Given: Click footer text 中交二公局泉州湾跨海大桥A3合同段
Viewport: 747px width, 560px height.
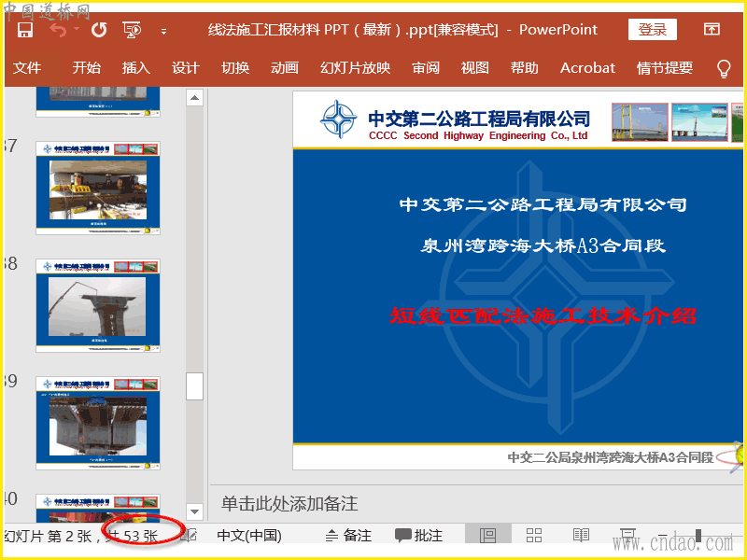Looking at the screenshot, I should click(x=611, y=457).
